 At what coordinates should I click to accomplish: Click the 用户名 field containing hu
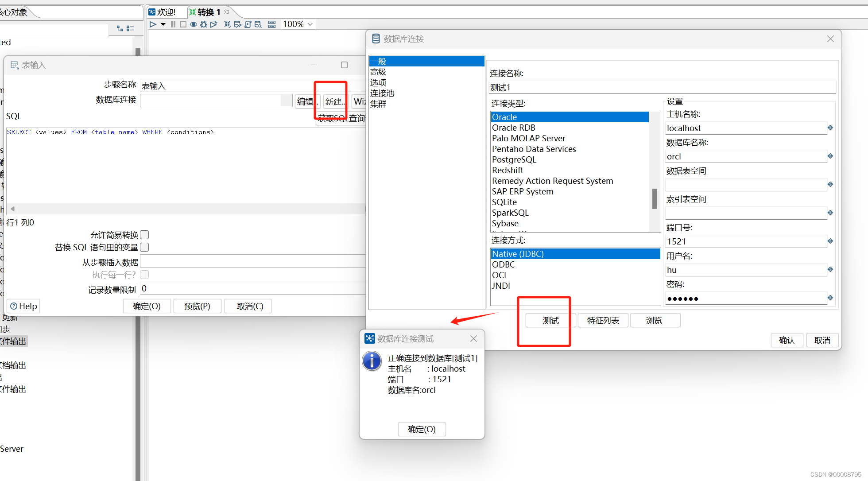[746, 270]
